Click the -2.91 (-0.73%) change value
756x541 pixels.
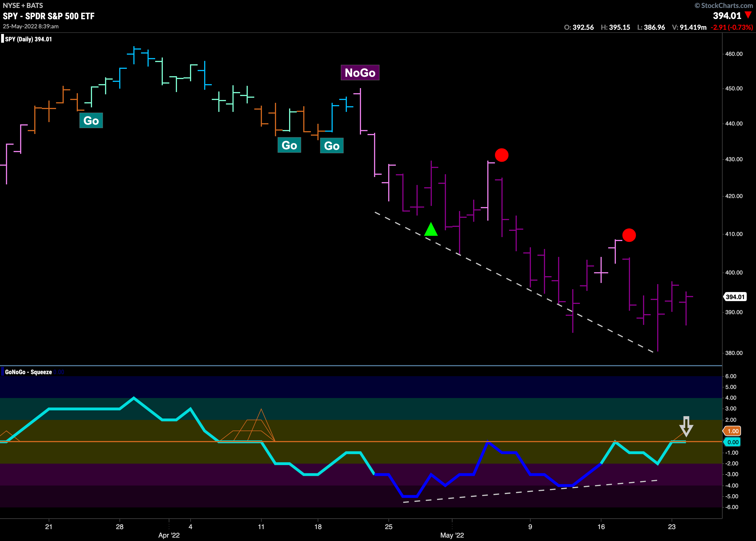point(732,27)
